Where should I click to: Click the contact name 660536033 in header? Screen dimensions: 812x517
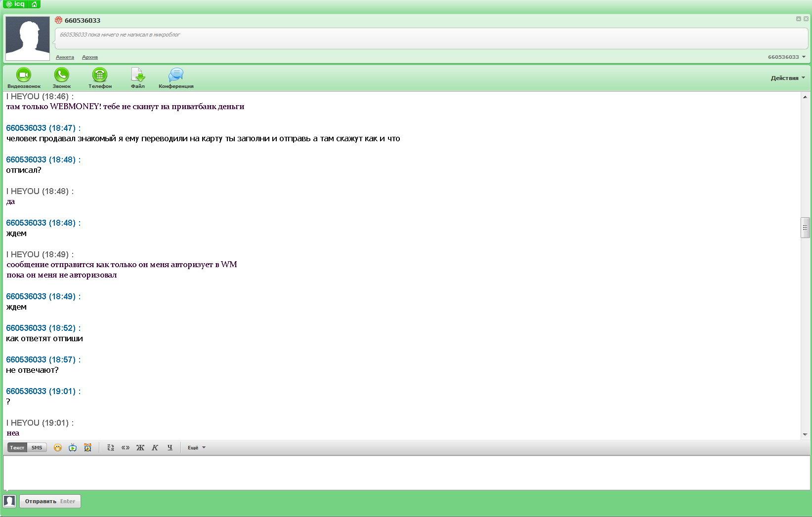(x=83, y=20)
